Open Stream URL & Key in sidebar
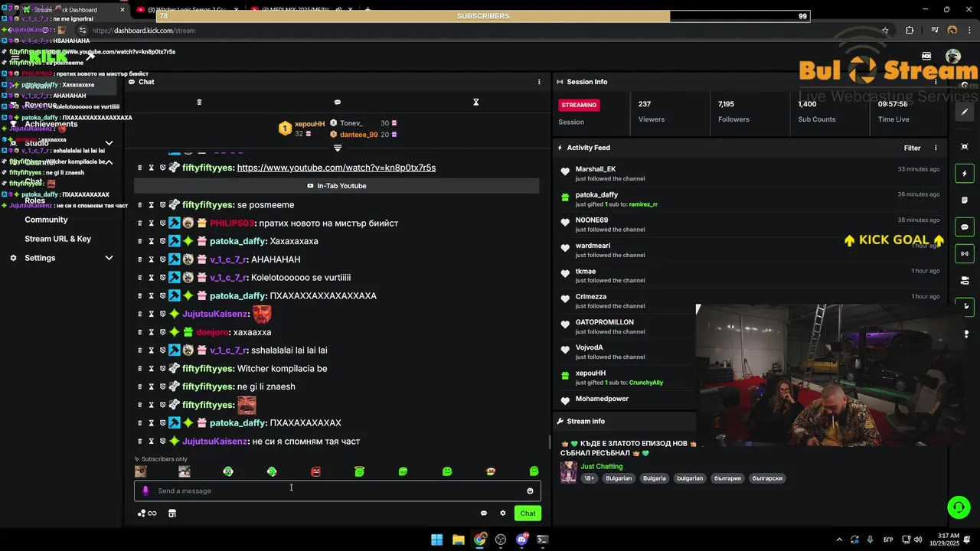 tap(57, 239)
